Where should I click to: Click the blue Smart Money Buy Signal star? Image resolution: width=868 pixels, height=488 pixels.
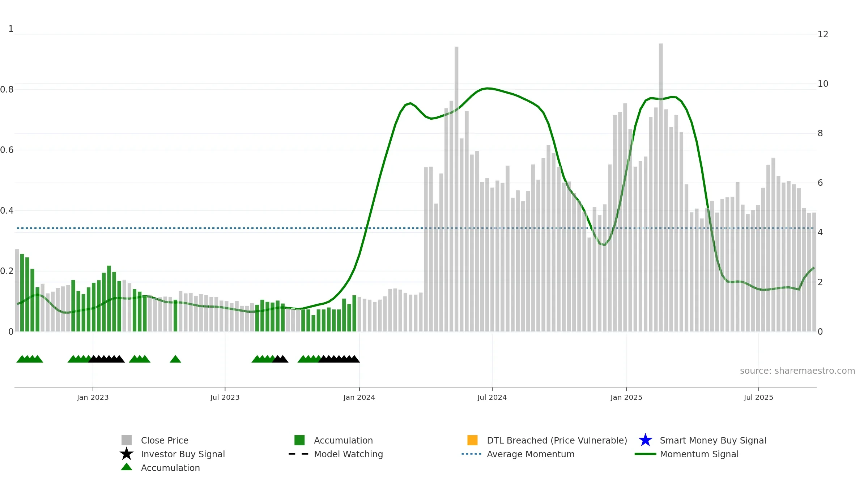(x=645, y=440)
